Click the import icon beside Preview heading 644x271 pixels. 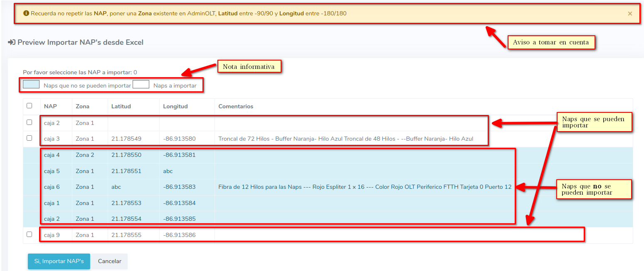point(12,42)
